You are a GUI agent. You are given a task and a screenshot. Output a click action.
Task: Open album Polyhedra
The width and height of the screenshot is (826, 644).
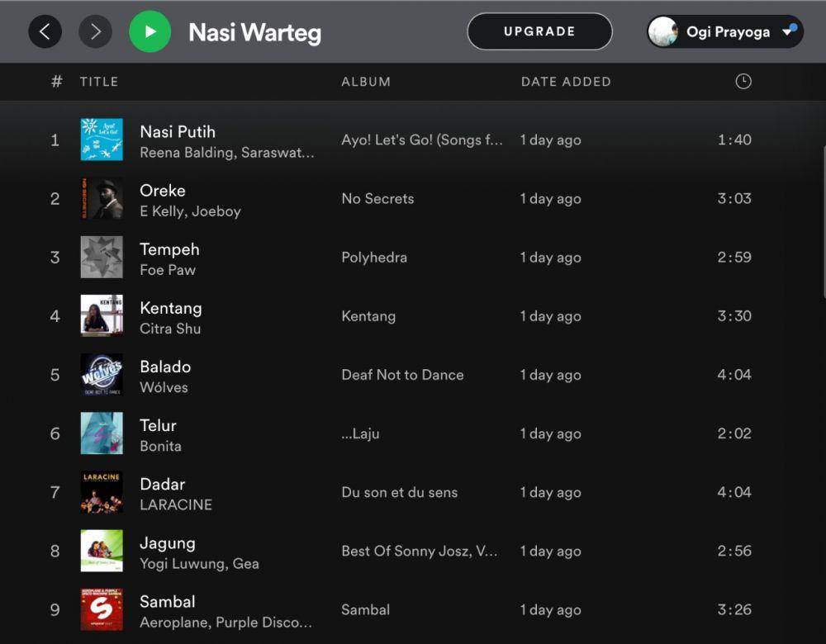pos(374,258)
